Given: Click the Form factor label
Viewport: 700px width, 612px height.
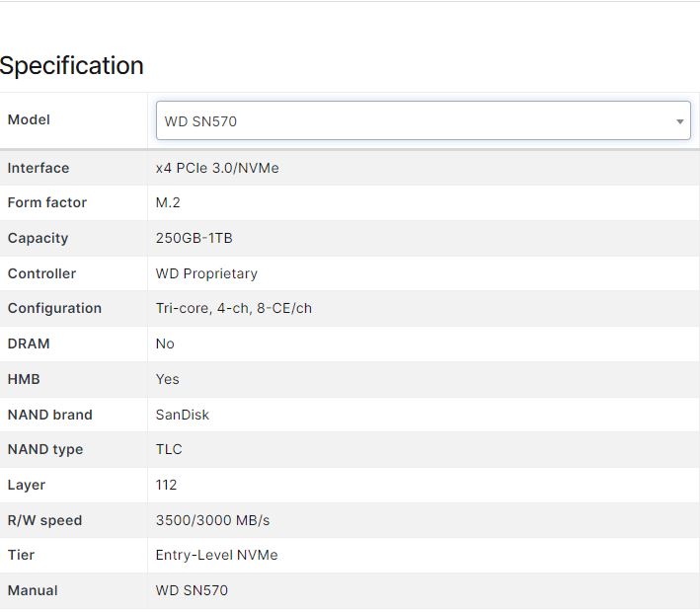Looking at the screenshot, I should (x=47, y=202).
